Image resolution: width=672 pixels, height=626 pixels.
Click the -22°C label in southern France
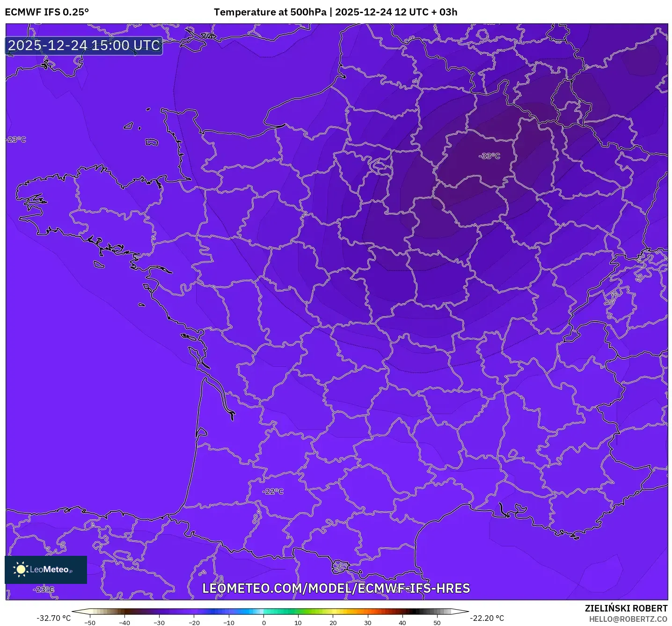point(274,491)
